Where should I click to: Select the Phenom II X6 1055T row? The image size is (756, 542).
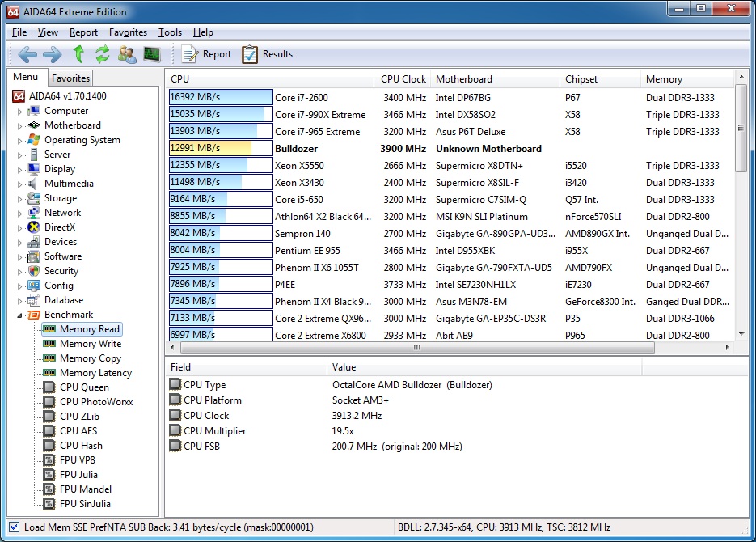[450, 267]
